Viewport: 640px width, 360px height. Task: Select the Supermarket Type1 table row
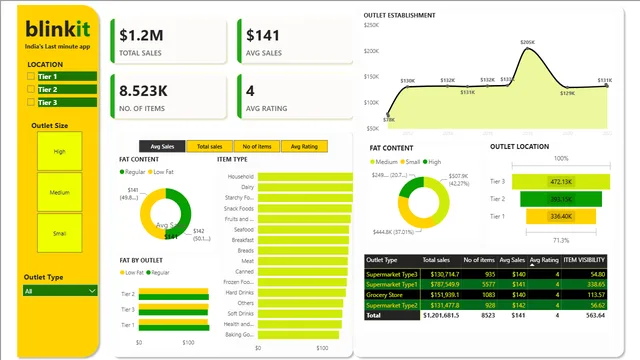pyautogui.click(x=486, y=284)
